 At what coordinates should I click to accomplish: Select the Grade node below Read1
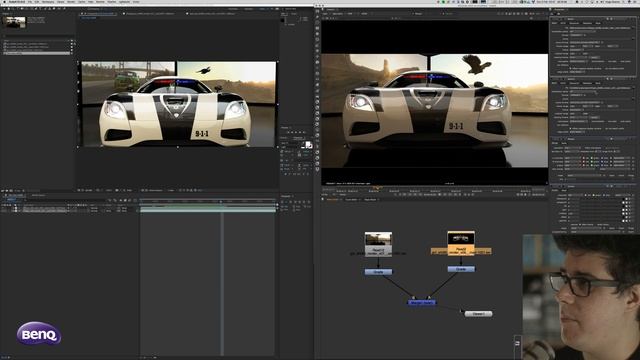(x=378, y=271)
